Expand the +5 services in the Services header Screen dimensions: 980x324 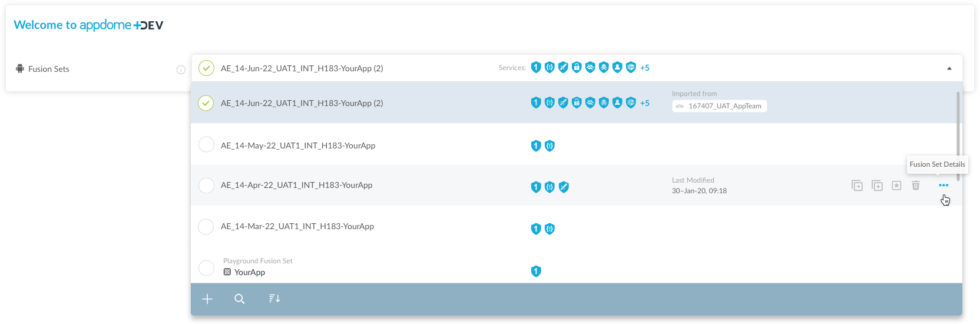(645, 68)
